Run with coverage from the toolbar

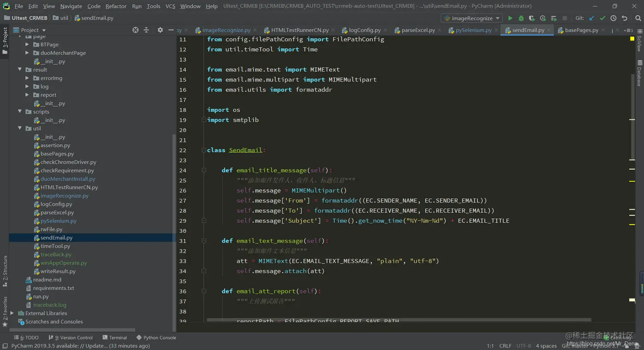[532, 18]
